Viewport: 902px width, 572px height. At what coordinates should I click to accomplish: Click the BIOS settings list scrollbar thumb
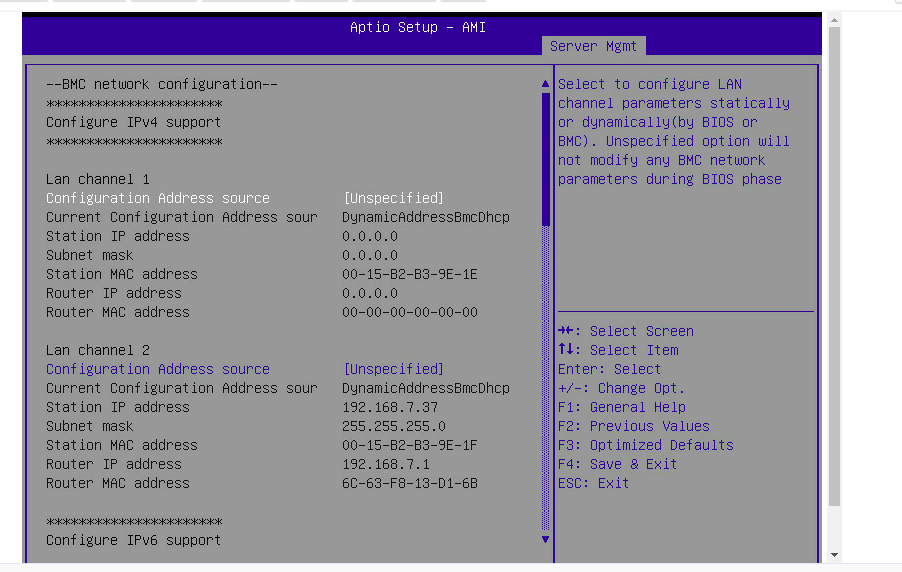tap(545, 159)
